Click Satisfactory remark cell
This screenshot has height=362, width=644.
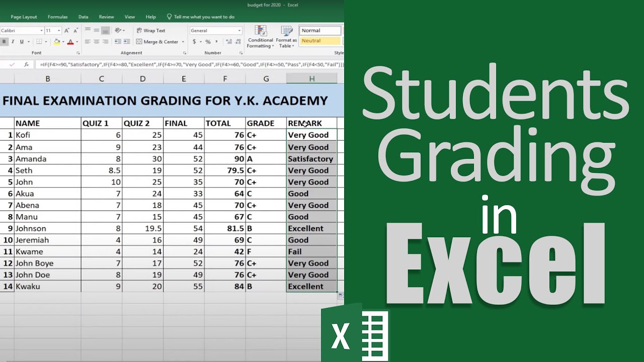pos(312,159)
